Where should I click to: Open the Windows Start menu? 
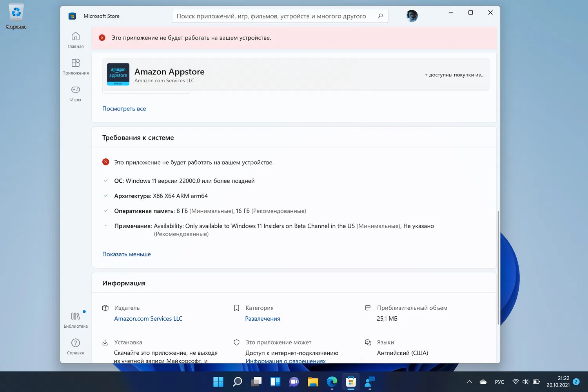pos(218,381)
